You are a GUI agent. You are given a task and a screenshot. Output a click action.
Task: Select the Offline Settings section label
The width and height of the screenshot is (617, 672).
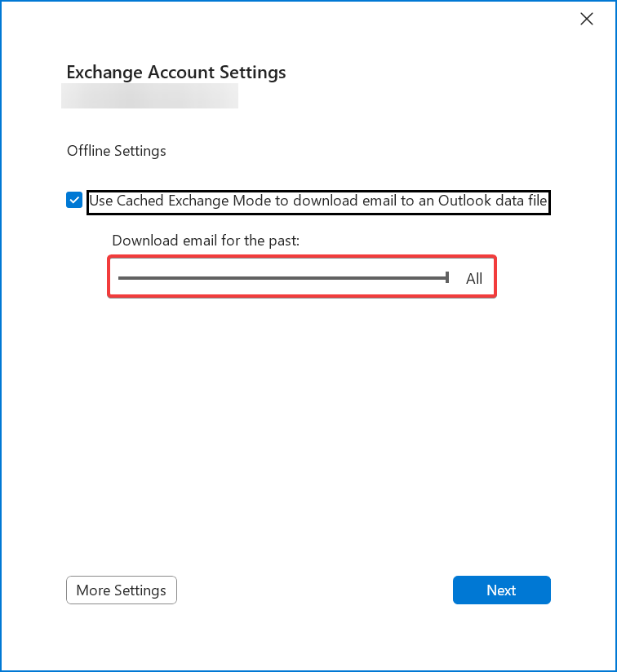coord(117,151)
